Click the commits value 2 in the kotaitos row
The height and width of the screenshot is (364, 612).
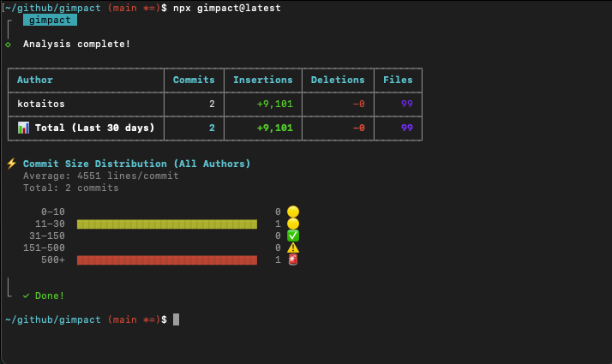click(212, 104)
